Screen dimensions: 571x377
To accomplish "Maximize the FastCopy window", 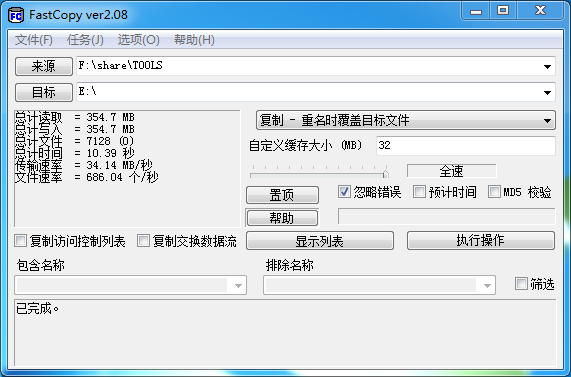I will 503,11.
